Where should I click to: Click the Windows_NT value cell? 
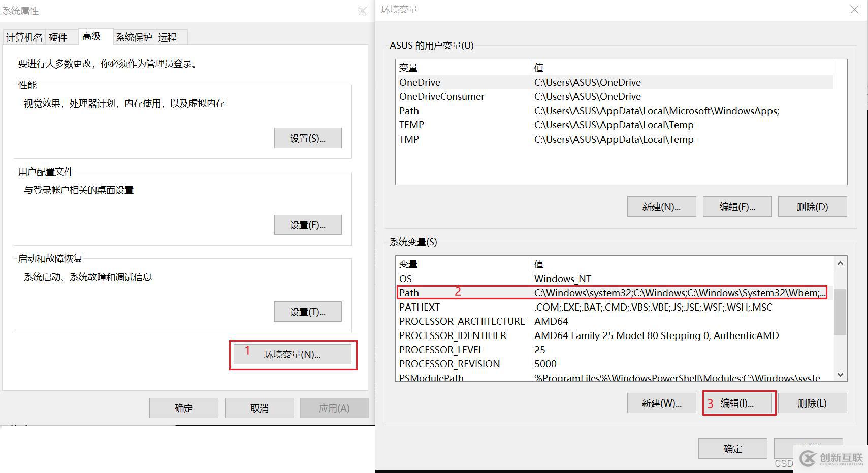tap(563, 279)
